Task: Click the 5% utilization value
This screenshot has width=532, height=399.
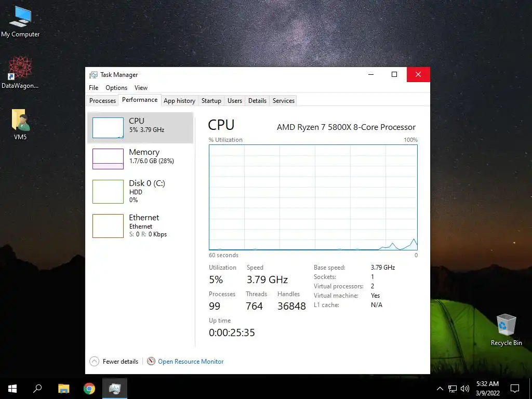Action: point(216,280)
